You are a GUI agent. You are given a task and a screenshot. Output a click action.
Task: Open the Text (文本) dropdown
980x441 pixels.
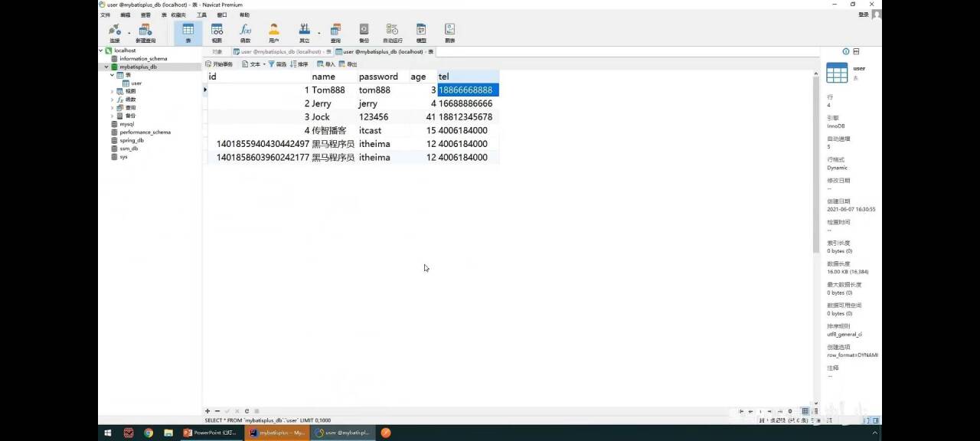coord(253,64)
